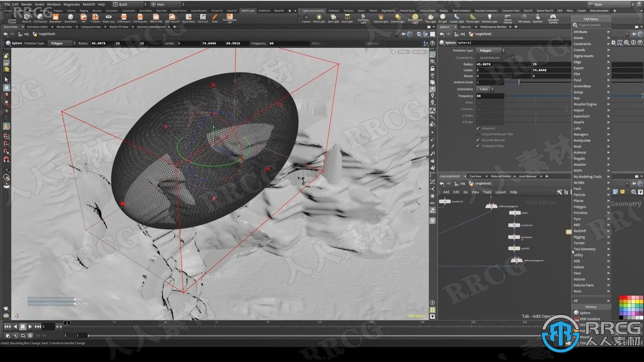
Task: Jump to first frame in timeline
Action: (x=8, y=326)
